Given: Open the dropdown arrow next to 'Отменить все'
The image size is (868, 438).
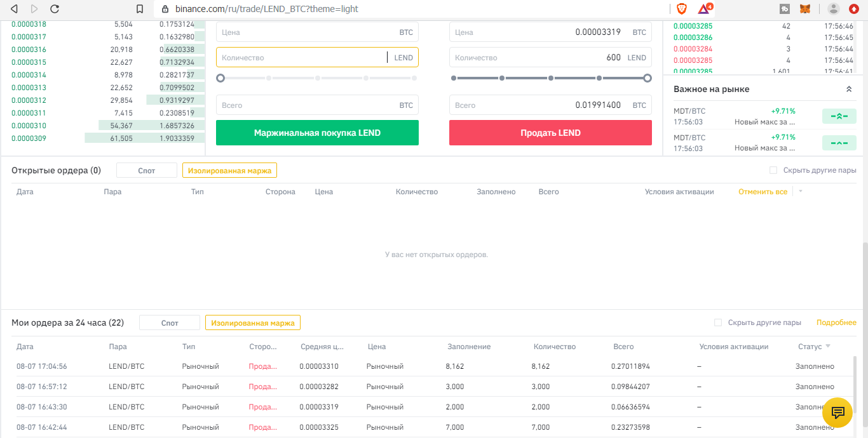Looking at the screenshot, I should tap(801, 192).
